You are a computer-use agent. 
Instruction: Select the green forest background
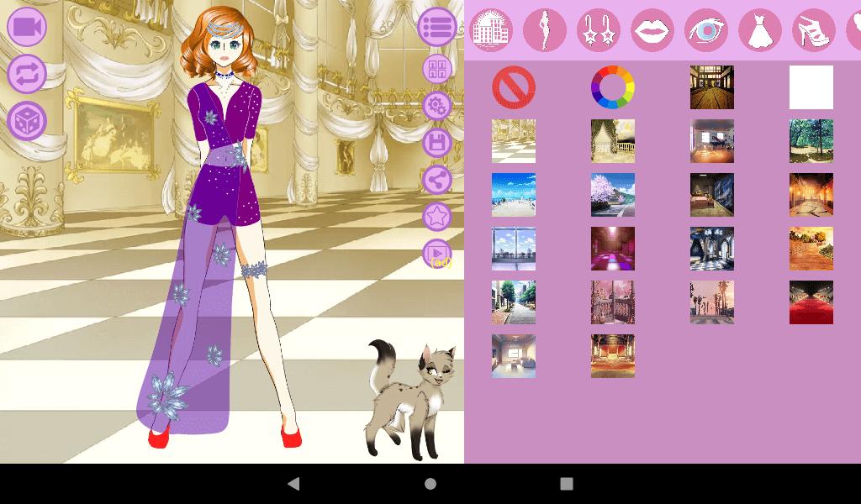[x=811, y=141]
